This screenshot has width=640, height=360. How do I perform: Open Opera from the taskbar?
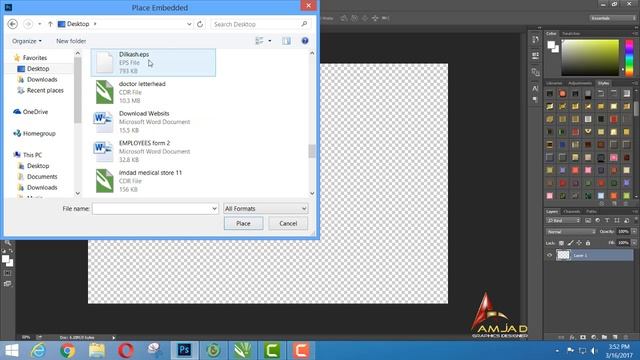click(x=126, y=350)
